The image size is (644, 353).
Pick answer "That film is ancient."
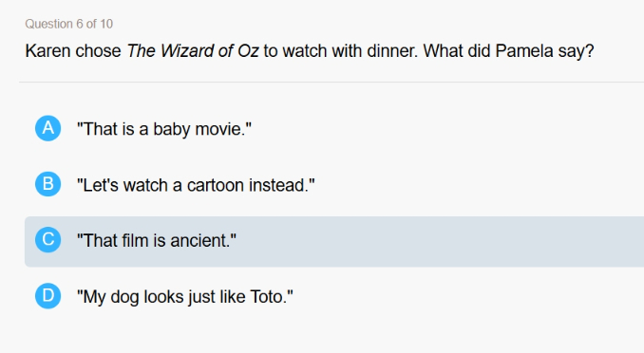pos(157,240)
